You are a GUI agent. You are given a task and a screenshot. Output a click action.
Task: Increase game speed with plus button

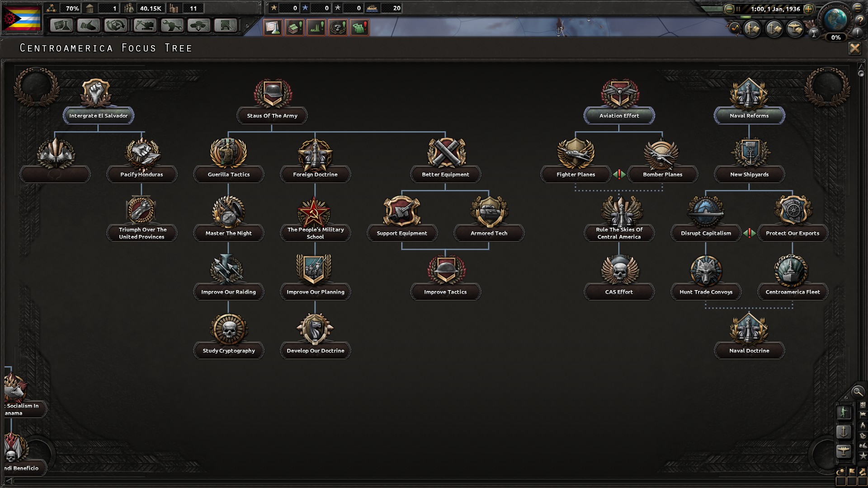809,9
